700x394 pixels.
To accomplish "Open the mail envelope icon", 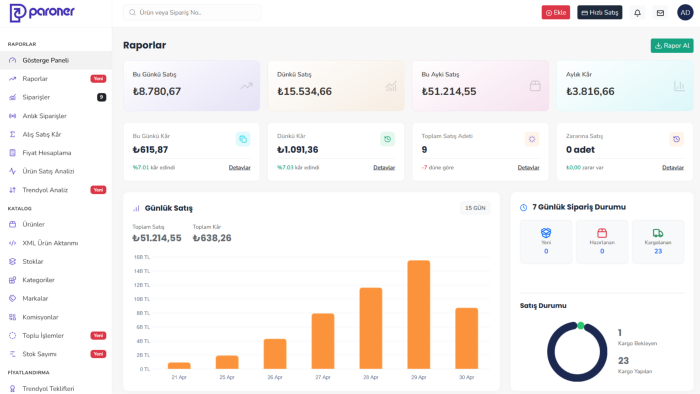I will click(x=660, y=13).
